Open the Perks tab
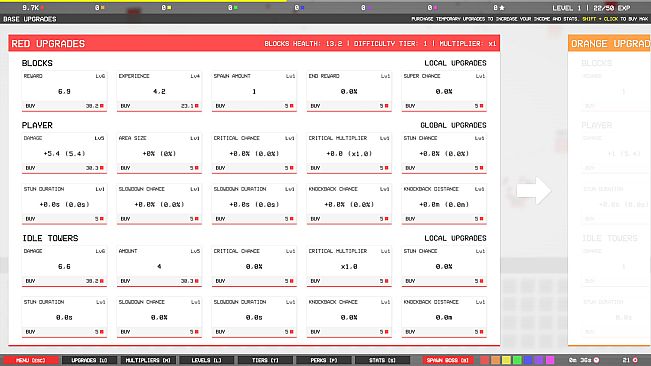 pos(324,360)
